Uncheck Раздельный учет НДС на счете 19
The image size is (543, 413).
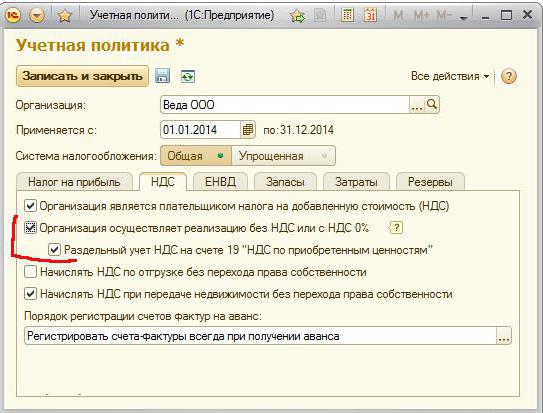54,250
